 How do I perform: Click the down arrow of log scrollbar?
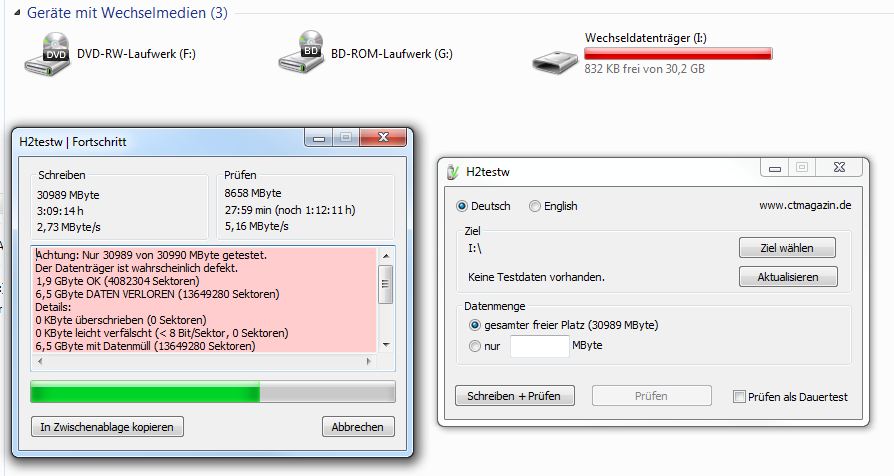[387, 345]
